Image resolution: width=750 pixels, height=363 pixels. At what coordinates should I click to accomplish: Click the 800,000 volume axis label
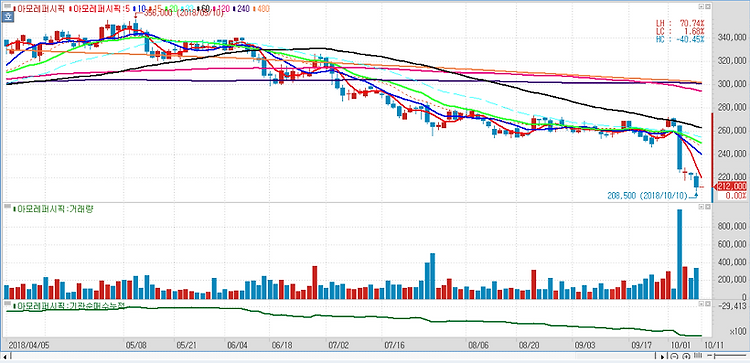(732, 227)
